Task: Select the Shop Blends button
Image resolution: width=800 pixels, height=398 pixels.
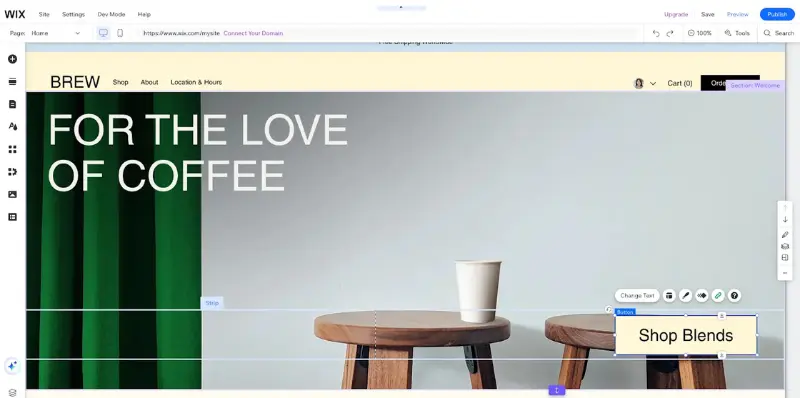Action: pyautogui.click(x=686, y=335)
